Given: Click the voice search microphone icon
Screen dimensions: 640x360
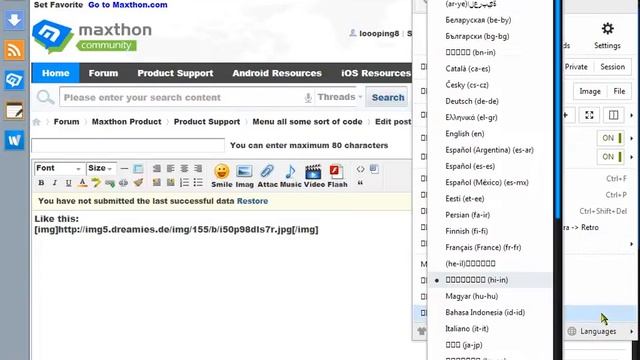Looking at the screenshot, I should pyautogui.click(x=308, y=97).
